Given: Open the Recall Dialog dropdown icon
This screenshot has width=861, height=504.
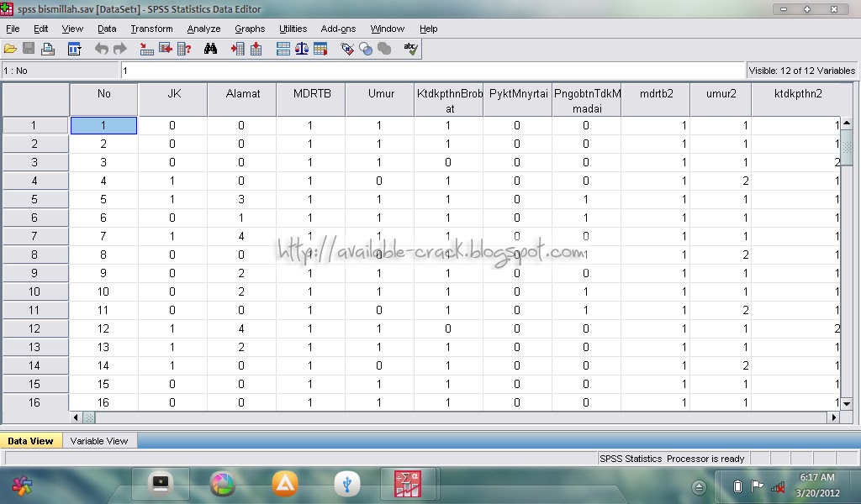Looking at the screenshot, I should [74, 49].
